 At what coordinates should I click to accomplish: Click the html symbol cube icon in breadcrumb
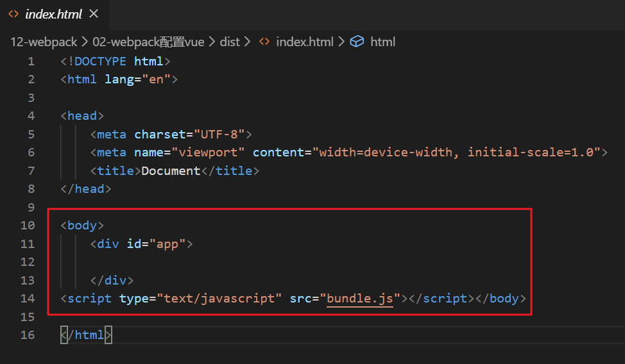click(357, 42)
